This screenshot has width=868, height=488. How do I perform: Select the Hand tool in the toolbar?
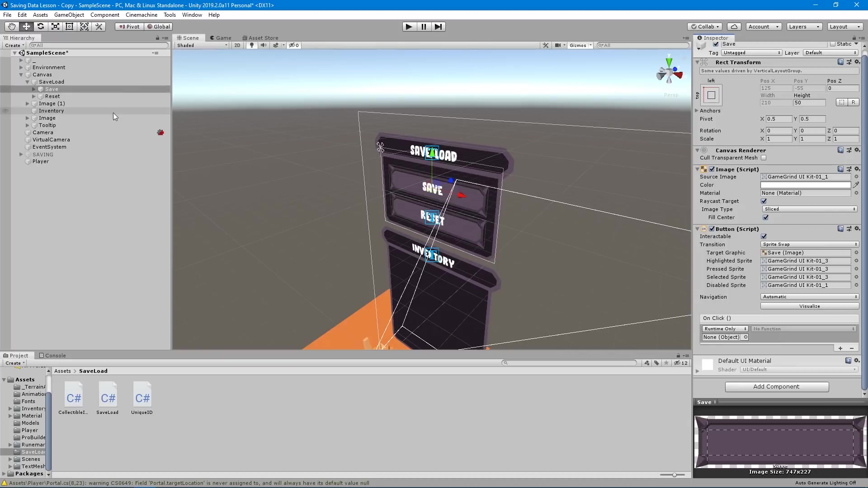pos(11,26)
